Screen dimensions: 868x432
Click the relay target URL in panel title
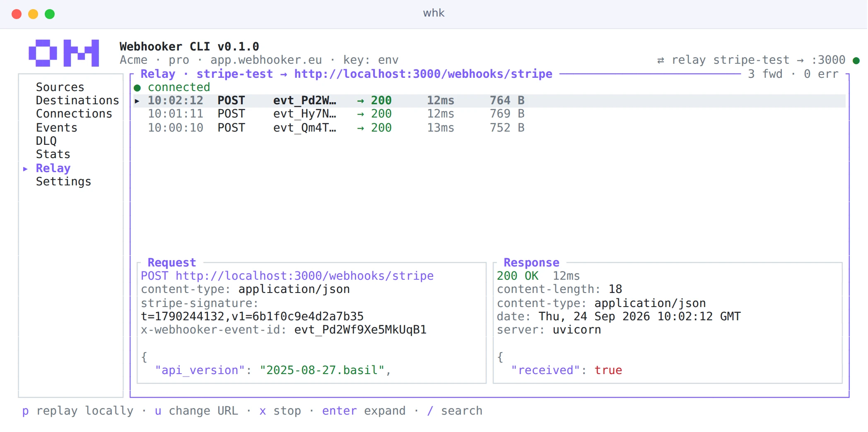[423, 74]
